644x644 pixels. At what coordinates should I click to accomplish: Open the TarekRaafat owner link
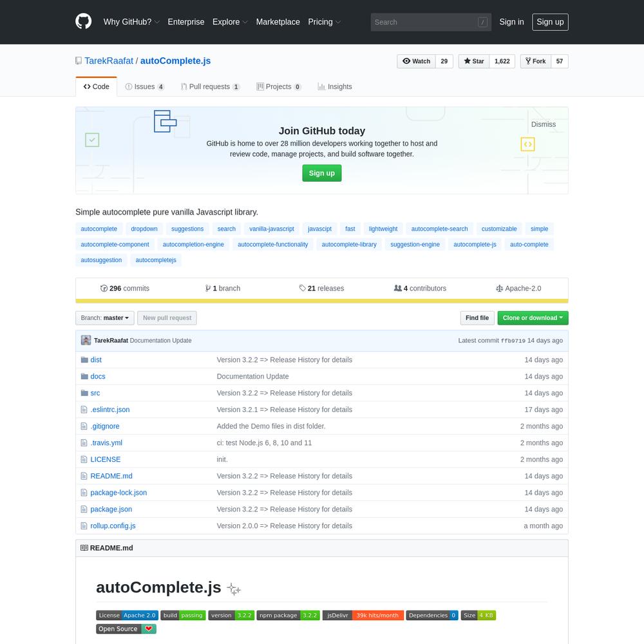pos(109,61)
